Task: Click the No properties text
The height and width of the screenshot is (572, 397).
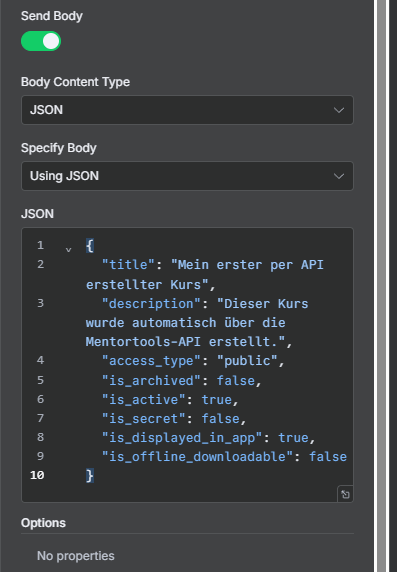Action: click(76, 556)
